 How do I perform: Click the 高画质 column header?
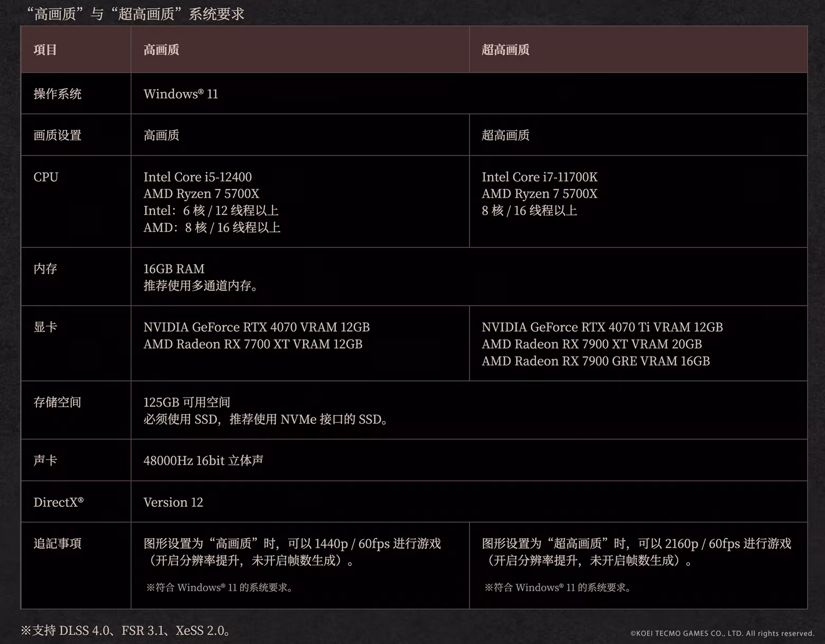click(161, 50)
